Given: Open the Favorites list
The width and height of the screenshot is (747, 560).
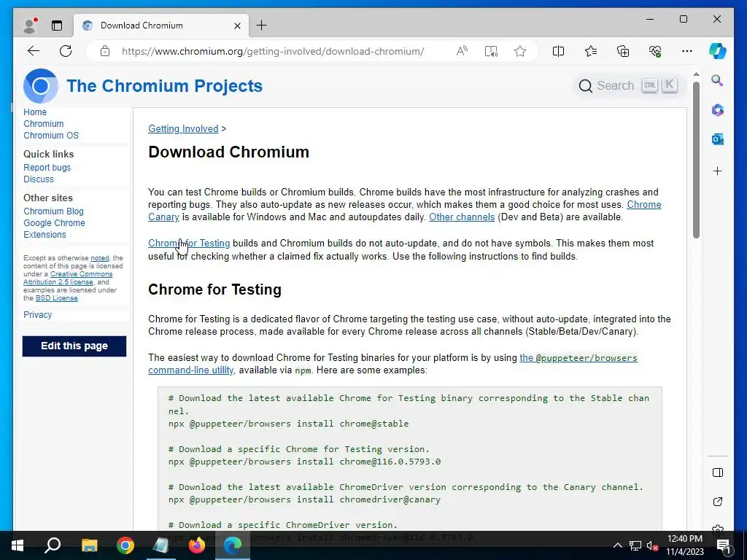Looking at the screenshot, I should tap(591, 51).
